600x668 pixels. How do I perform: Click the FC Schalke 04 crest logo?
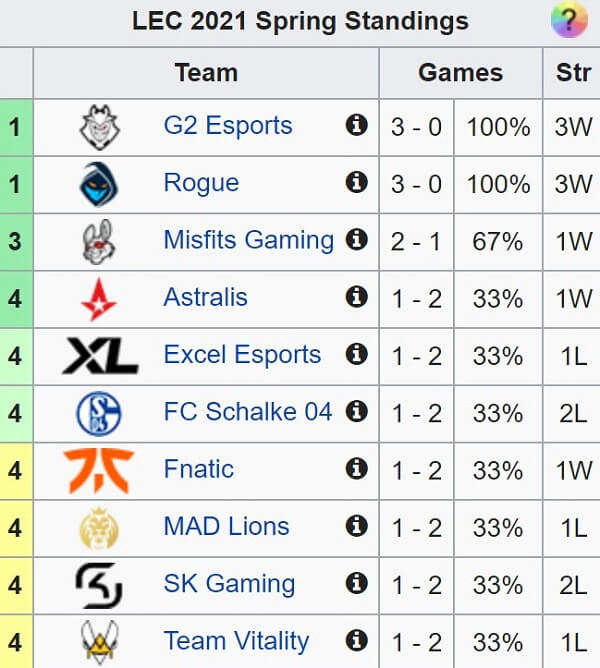pyautogui.click(x=99, y=413)
